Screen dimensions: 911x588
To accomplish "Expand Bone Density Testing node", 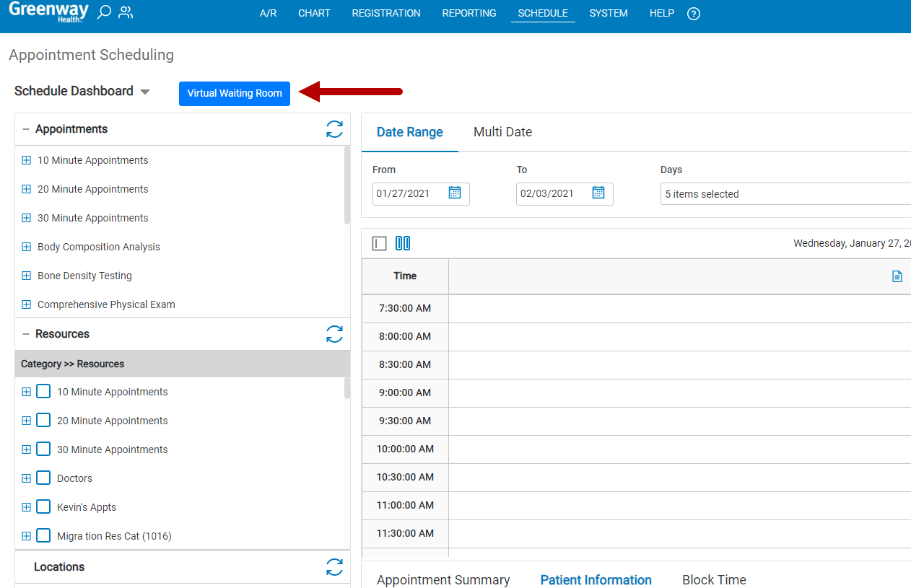I will [x=27, y=276].
